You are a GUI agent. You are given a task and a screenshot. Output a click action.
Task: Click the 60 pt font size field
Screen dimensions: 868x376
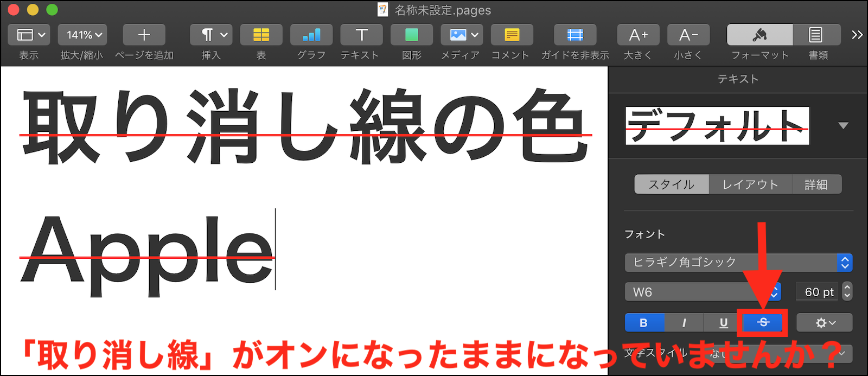tap(818, 292)
